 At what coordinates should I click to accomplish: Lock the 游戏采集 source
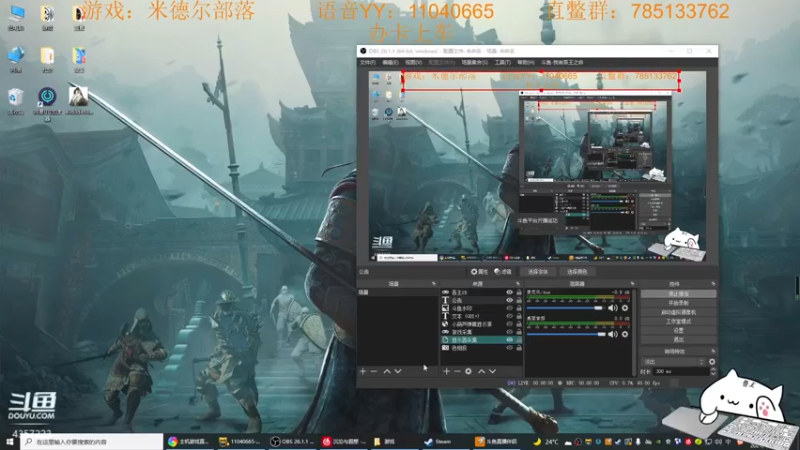pyautogui.click(x=519, y=332)
